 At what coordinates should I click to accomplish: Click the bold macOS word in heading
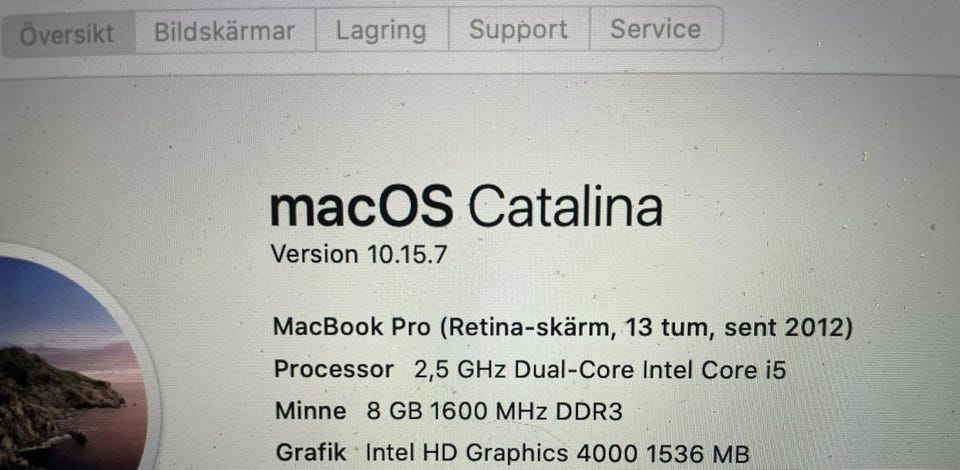click(361, 206)
